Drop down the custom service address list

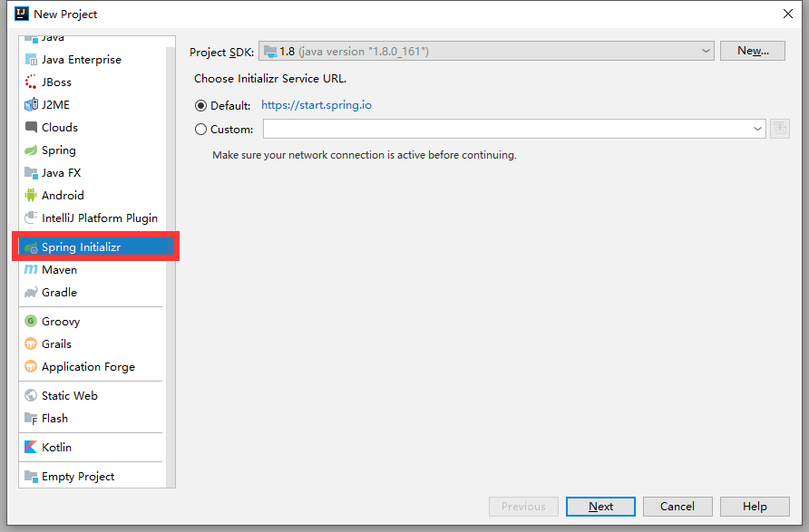757,129
